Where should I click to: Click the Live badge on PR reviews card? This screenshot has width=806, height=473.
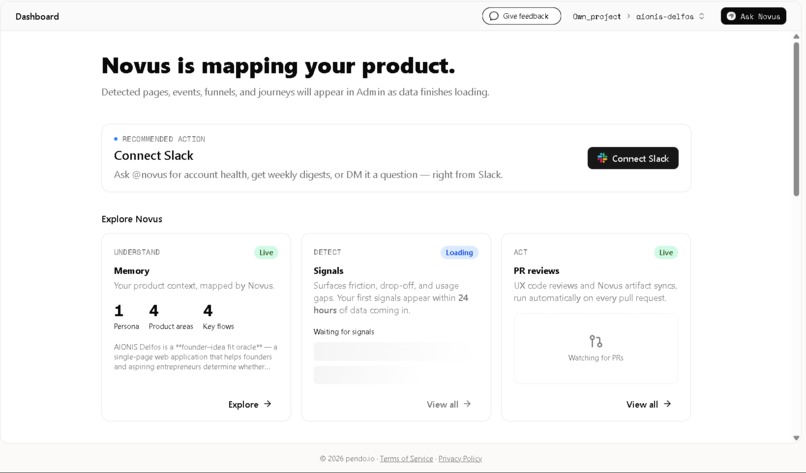[666, 252]
